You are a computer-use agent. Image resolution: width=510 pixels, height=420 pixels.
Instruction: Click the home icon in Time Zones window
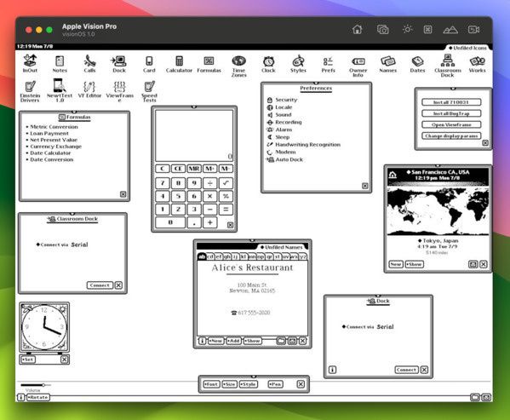[393, 175]
